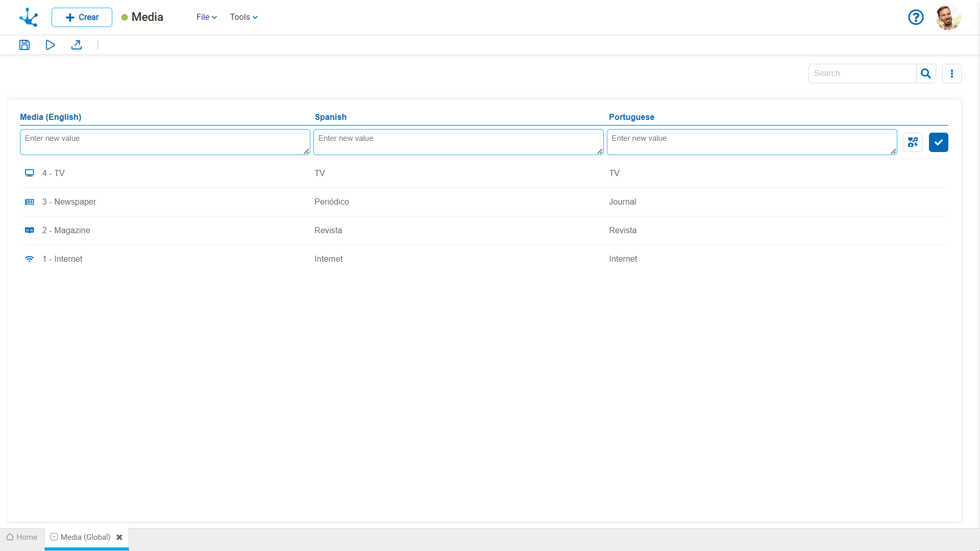The width and height of the screenshot is (980, 551).
Task: Click into the Search text box
Action: coord(862,73)
